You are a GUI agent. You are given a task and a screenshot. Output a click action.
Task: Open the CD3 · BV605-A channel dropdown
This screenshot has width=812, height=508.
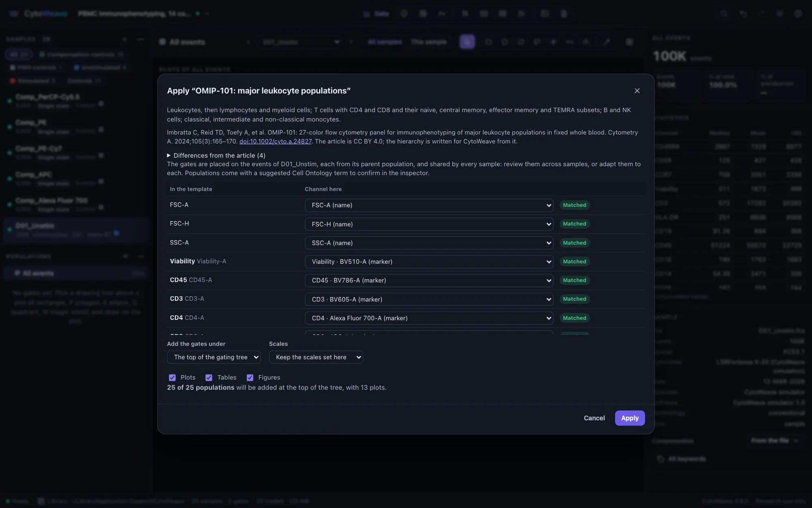(429, 300)
